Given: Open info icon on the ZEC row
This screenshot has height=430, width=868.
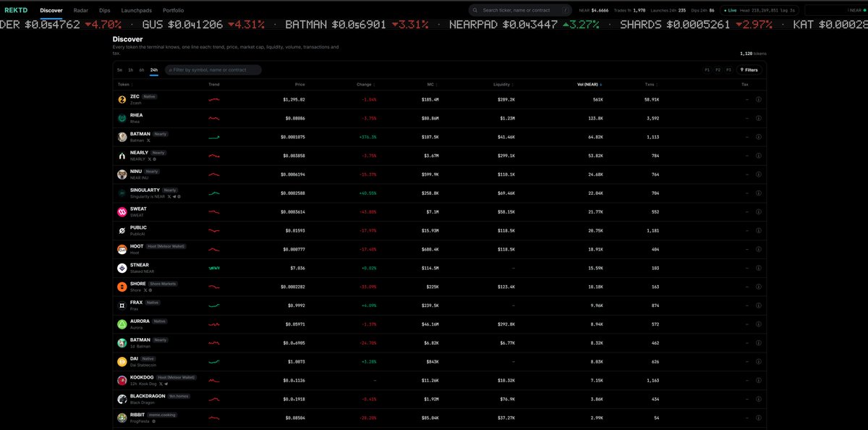Looking at the screenshot, I should tap(759, 99).
